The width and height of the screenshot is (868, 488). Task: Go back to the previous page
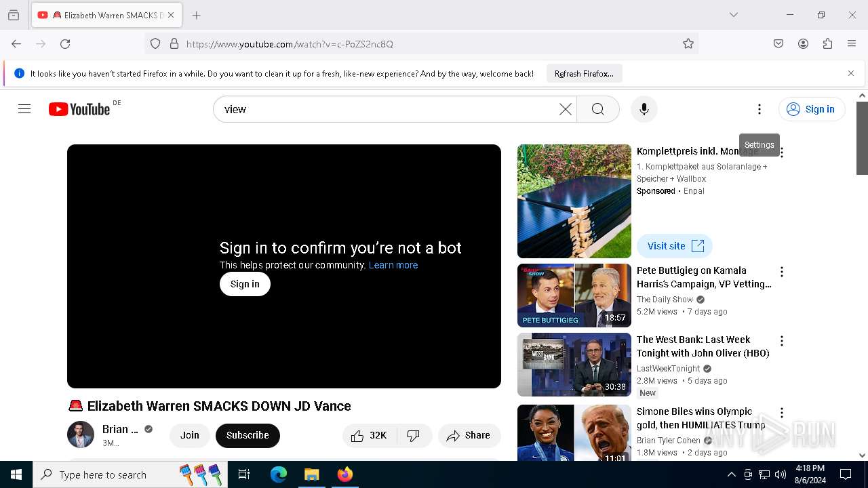click(x=16, y=44)
